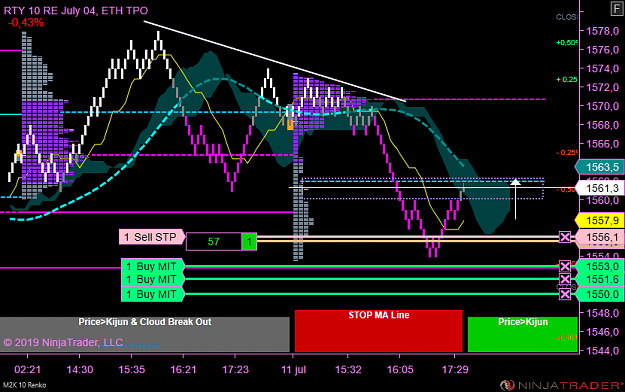Image resolution: width=625 pixels, height=392 pixels.
Task: Click the 1561,3 current price marker
Action: pos(599,188)
